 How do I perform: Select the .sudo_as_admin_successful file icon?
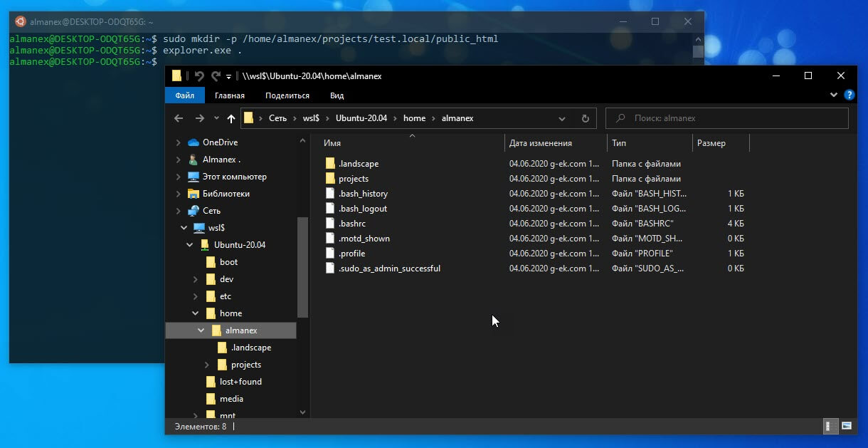tap(330, 269)
